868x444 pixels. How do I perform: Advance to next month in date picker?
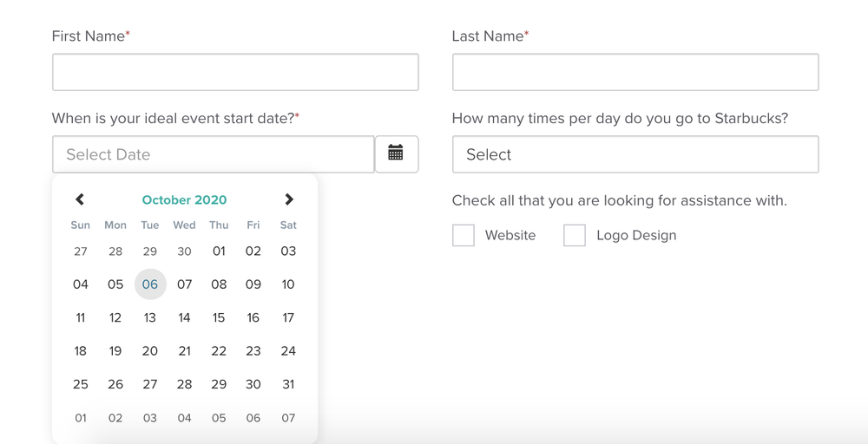289,199
